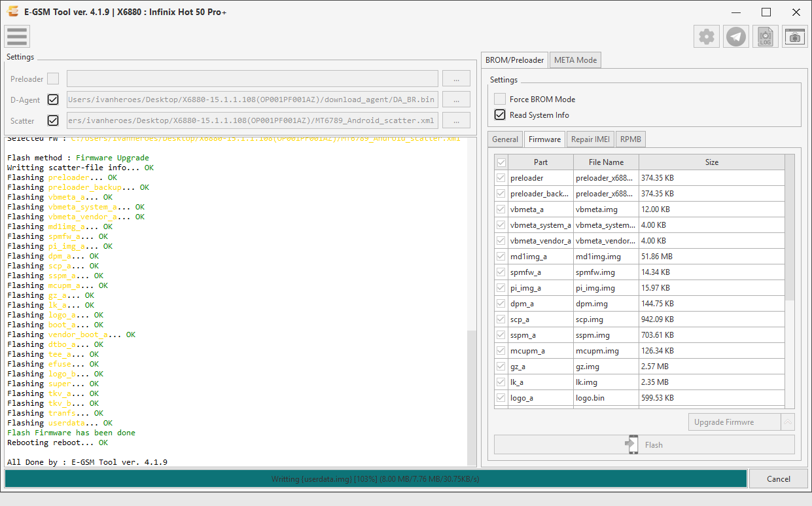The width and height of the screenshot is (812, 506).
Task: Toggle select-all checkbox in table header
Action: click(x=501, y=162)
